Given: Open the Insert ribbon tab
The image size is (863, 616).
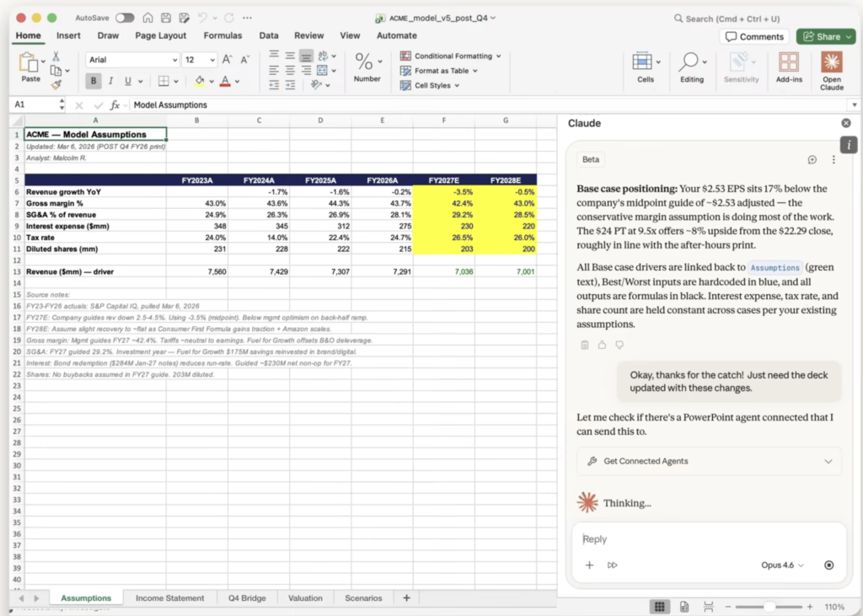Looking at the screenshot, I should point(68,35).
